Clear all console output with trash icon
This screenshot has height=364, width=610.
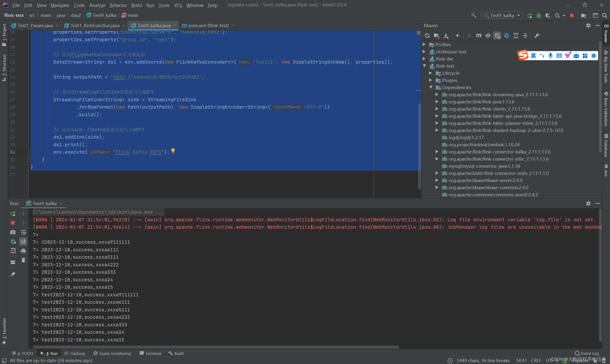[23, 260]
